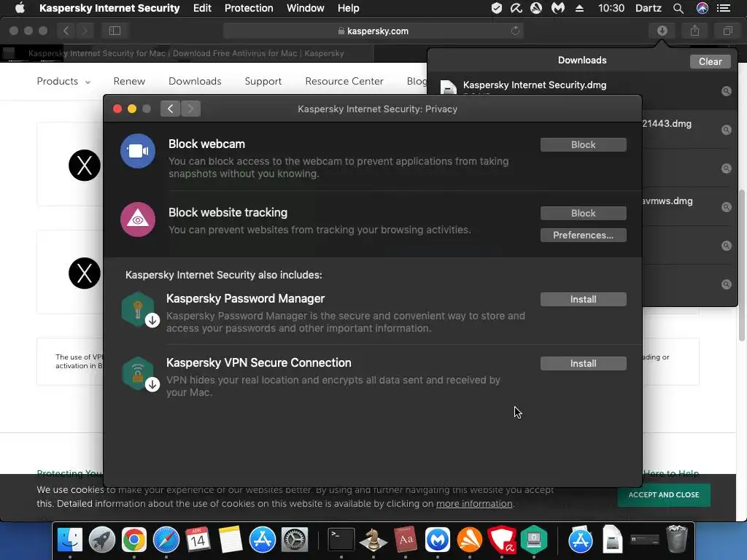Expand the Products dropdown on the Kaspersky site

pos(63,82)
